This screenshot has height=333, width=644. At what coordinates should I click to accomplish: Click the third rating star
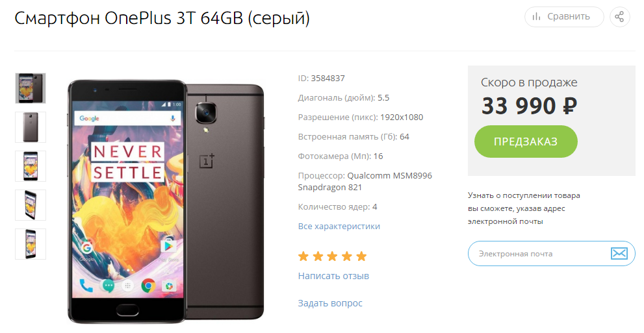(x=332, y=256)
